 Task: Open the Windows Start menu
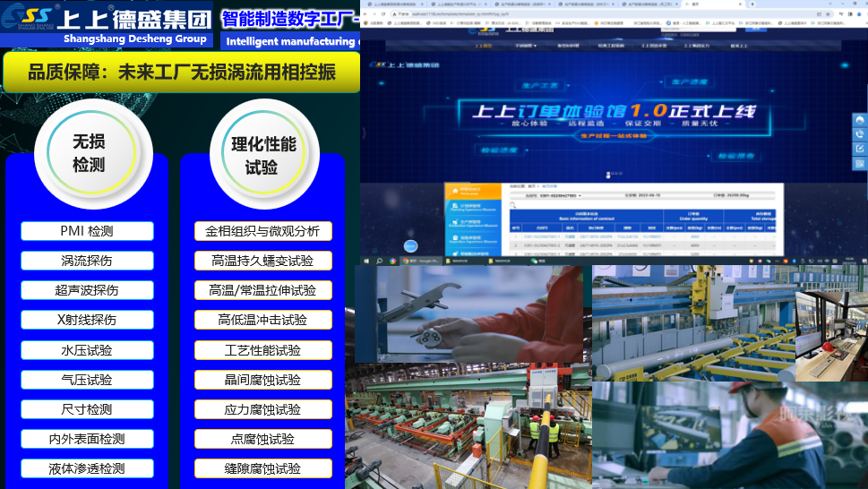(x=365, y=261)
